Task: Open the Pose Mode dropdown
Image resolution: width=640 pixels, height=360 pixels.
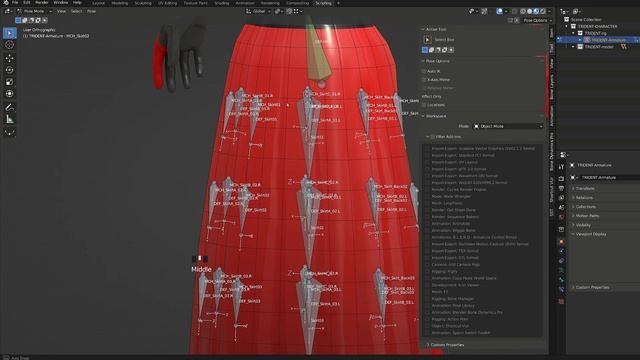Action: 34,11
